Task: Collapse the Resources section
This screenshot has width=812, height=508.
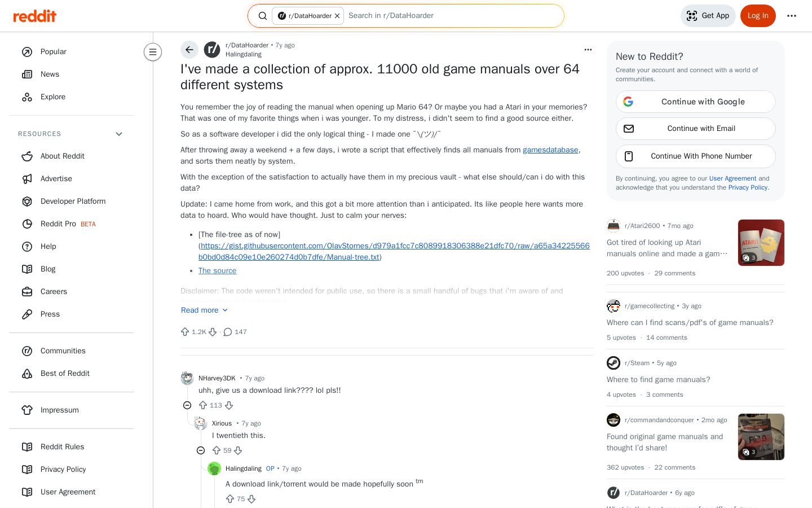Action: pyautogui.click(x=119, y=134)
